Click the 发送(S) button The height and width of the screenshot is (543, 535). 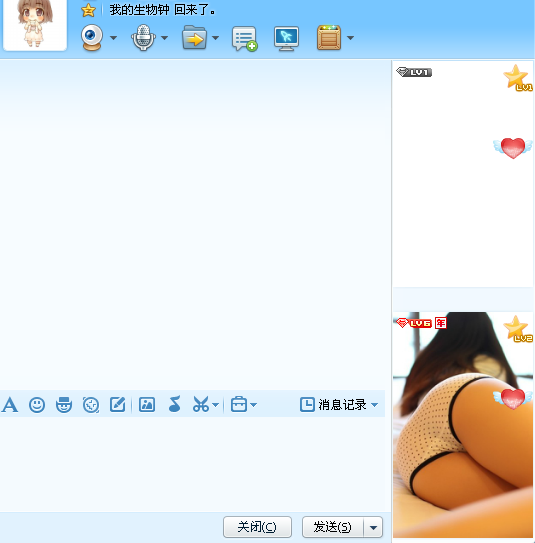point(333,527)
